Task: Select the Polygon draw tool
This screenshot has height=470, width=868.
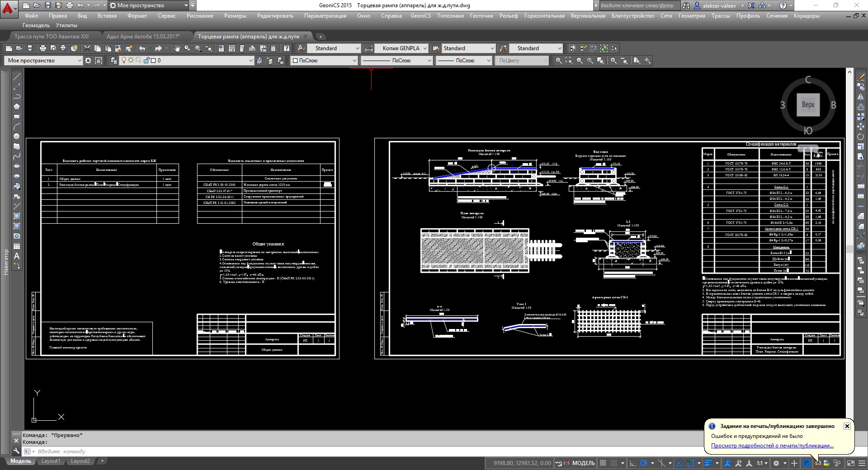Action: tap(17, 107)
